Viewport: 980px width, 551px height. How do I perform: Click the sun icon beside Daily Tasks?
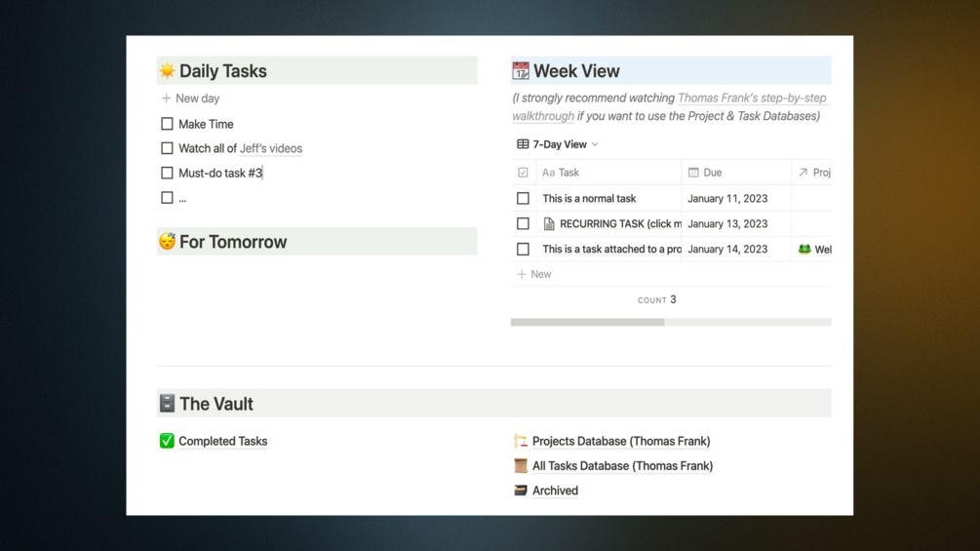[168, 70]
